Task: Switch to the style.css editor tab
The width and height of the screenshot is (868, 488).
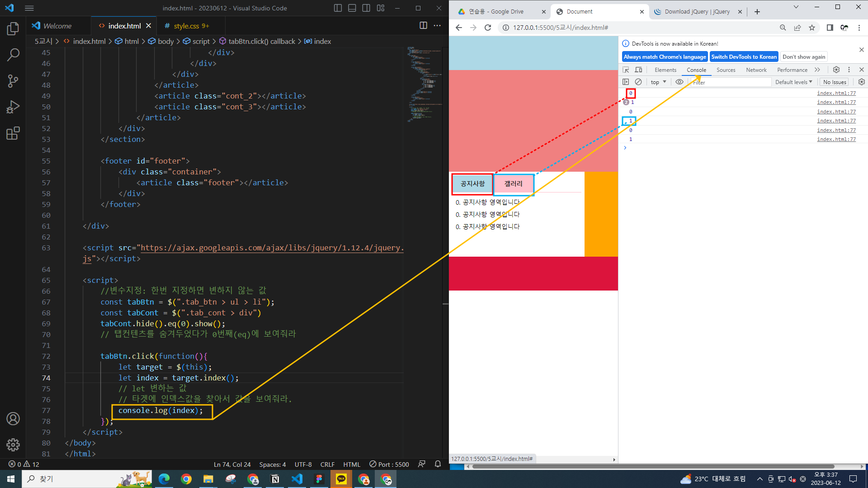Action: click(186, 26)
